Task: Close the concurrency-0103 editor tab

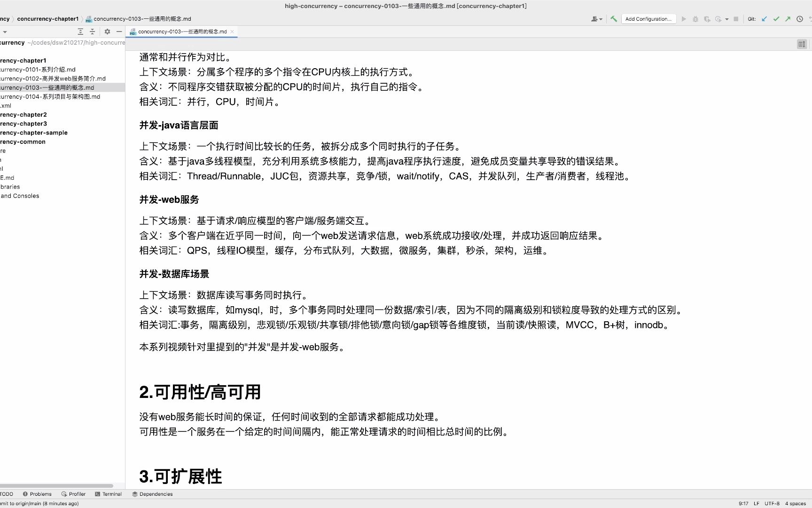Action: coord(232,32)
